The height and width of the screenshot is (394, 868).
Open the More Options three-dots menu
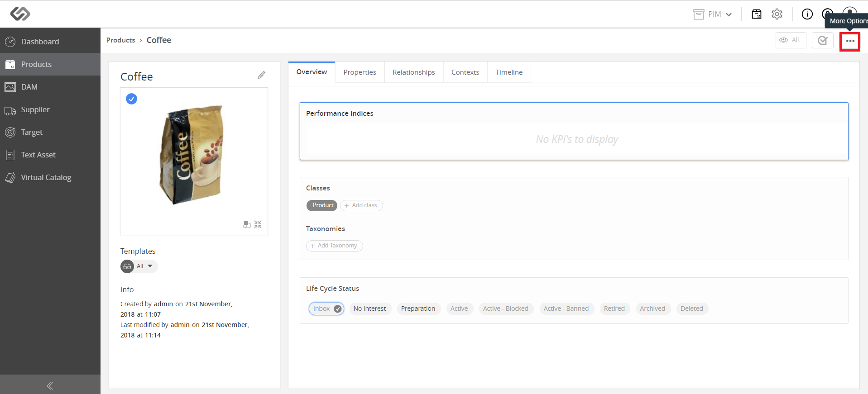click(x=850, y=41)
